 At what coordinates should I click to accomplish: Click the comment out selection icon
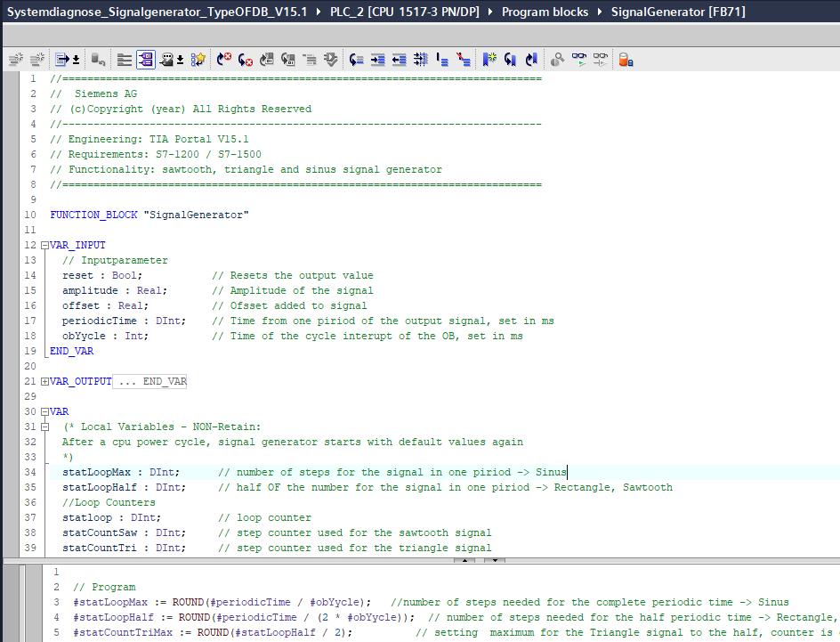pyautogui.click(x=442, y=60)
